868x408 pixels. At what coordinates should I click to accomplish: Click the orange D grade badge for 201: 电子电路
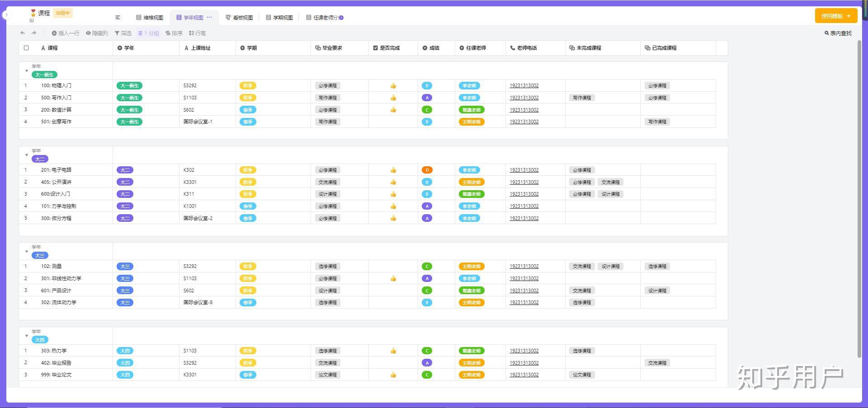pyautogui.click(x=427, y=170)
